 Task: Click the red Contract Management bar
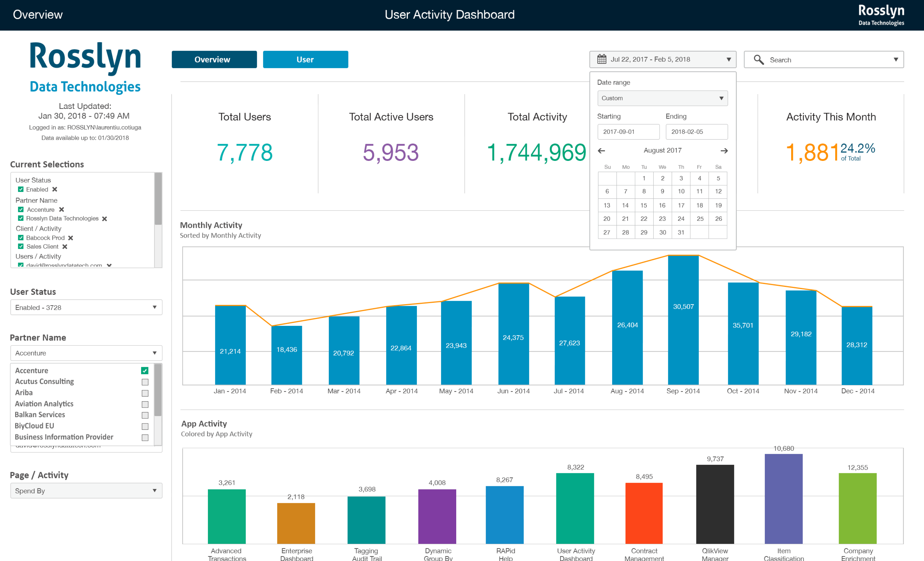644,513
